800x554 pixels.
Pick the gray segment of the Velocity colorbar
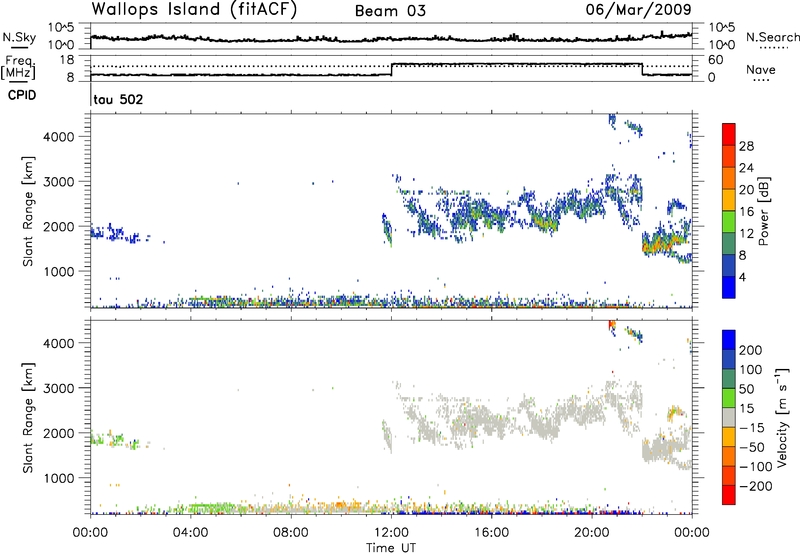point(729,417)
